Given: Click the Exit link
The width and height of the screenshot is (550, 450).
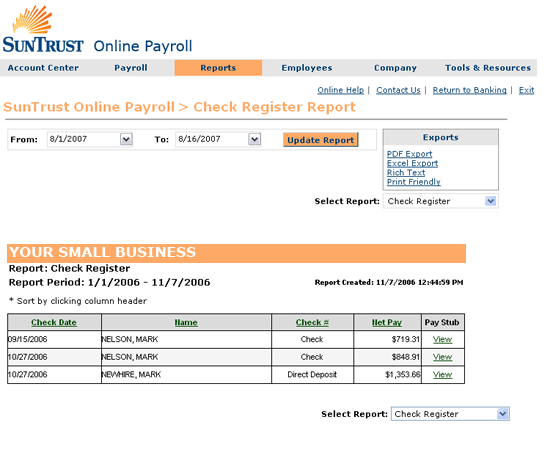Looking at the screenshot, I should 526,90.
